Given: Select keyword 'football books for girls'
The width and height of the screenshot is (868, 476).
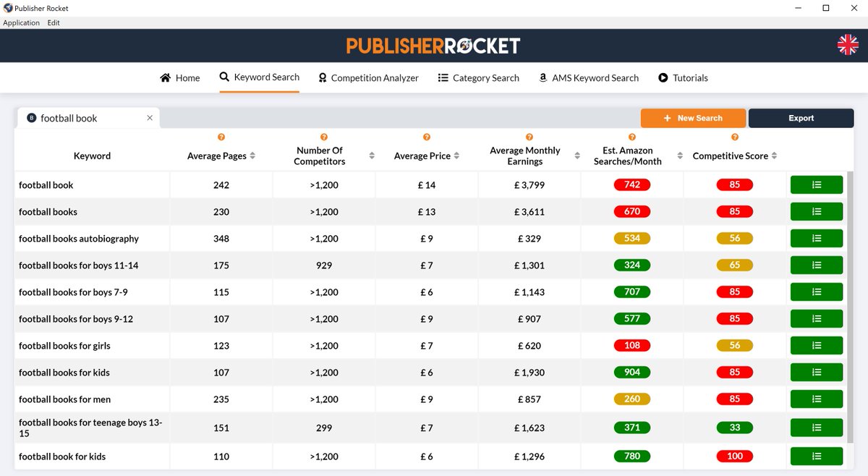Looking at the screenshot, I should coord(64,346).
